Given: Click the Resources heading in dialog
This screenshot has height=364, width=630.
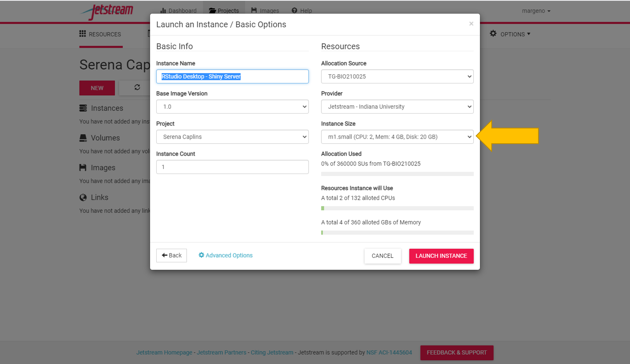Looking at the screenshot, I should point(340,46).
